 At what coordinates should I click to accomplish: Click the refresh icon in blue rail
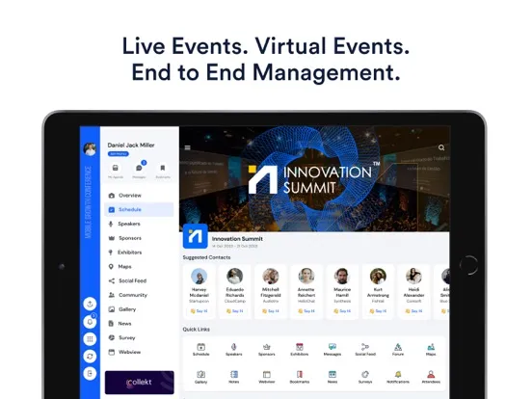(90, 357)
